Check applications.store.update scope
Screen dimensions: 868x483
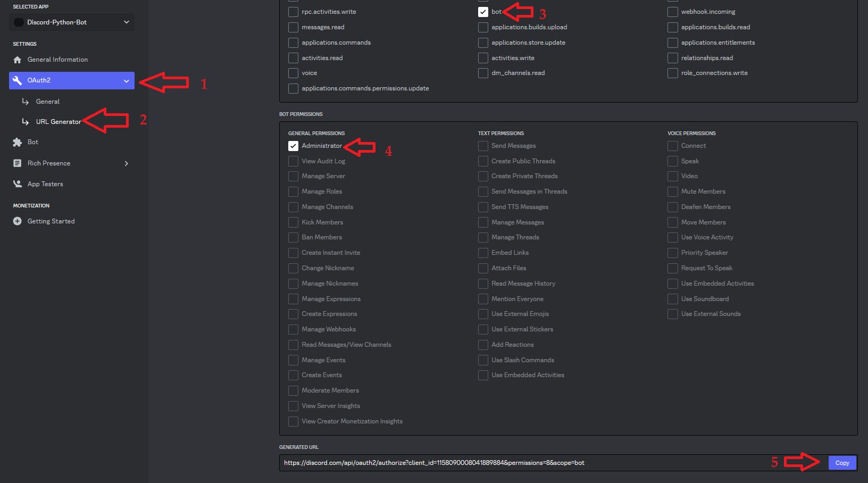pos(483,43)
